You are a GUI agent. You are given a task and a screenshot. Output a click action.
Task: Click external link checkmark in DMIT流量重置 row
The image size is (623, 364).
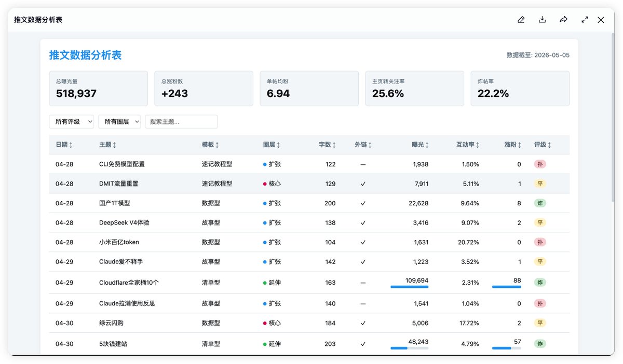coord(363,184)
